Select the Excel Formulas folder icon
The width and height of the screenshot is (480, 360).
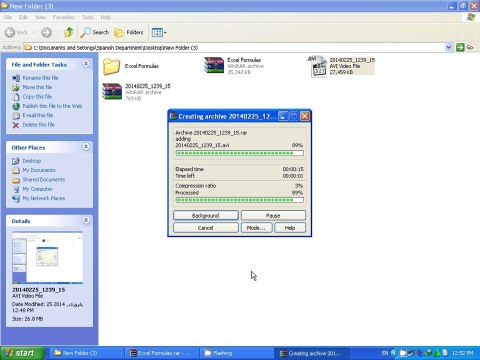click(111, 66)
